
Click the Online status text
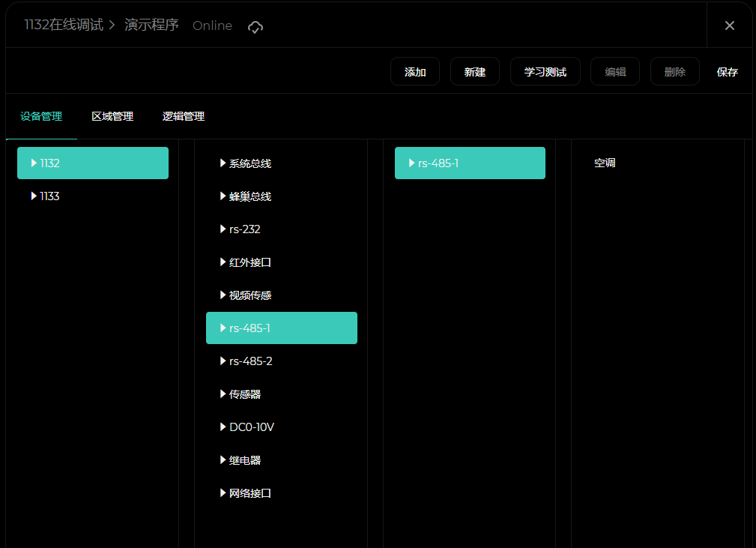point(213,25)
